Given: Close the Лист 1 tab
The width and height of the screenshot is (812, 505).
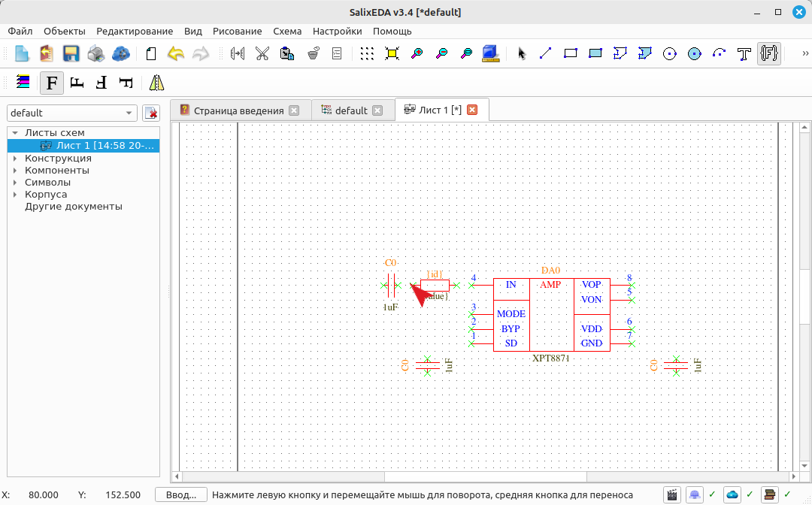Looking at the screenshot, I should (x=472, y=110).
